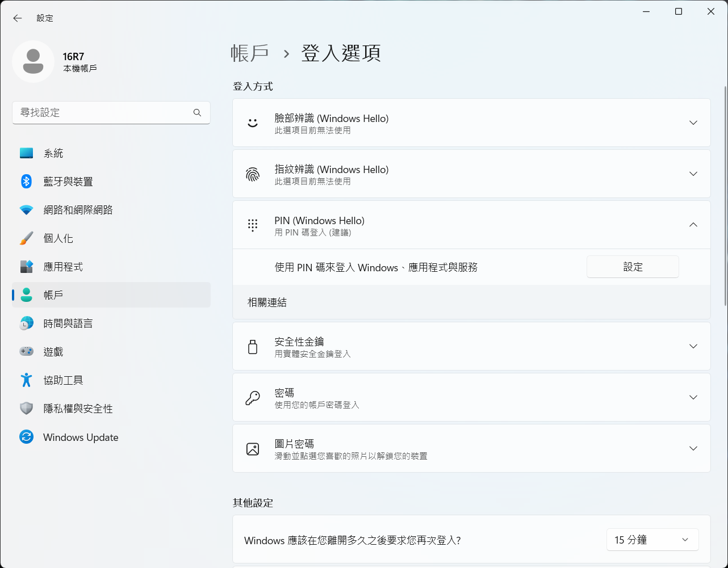Expand 指紋辨識 (Windows Hello) section

693,174
